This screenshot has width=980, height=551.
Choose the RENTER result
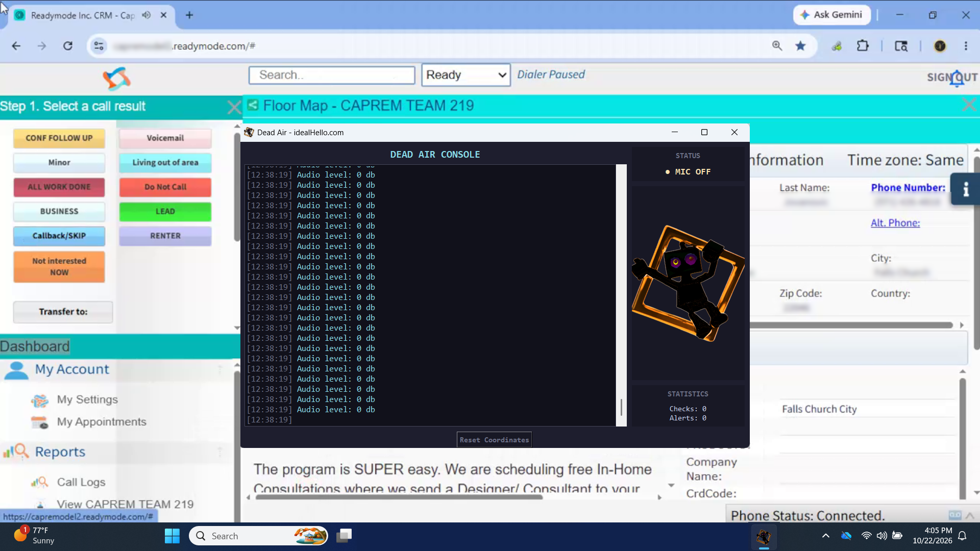165,236
